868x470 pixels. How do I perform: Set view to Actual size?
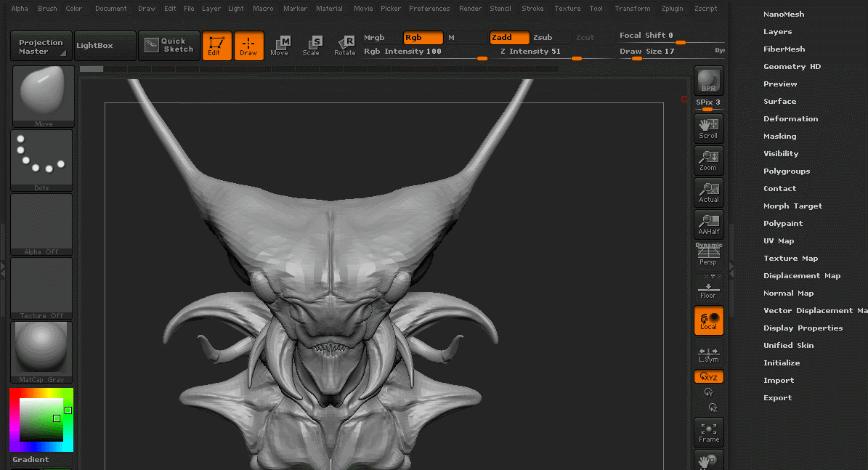pyautogui.click(x=709, y=193)
